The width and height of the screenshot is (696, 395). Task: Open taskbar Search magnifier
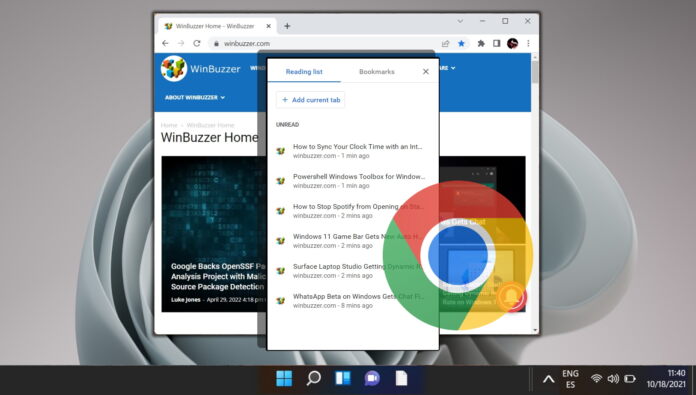coord(313,379)
